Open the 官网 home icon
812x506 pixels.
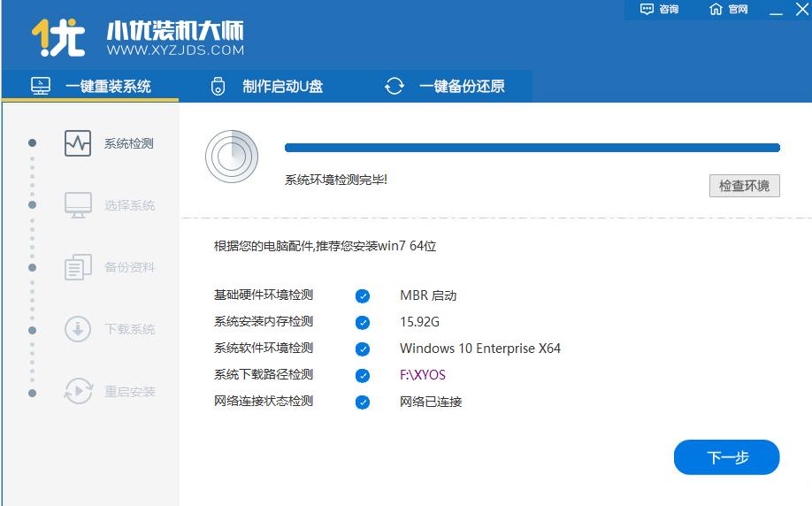click(716, 10)
